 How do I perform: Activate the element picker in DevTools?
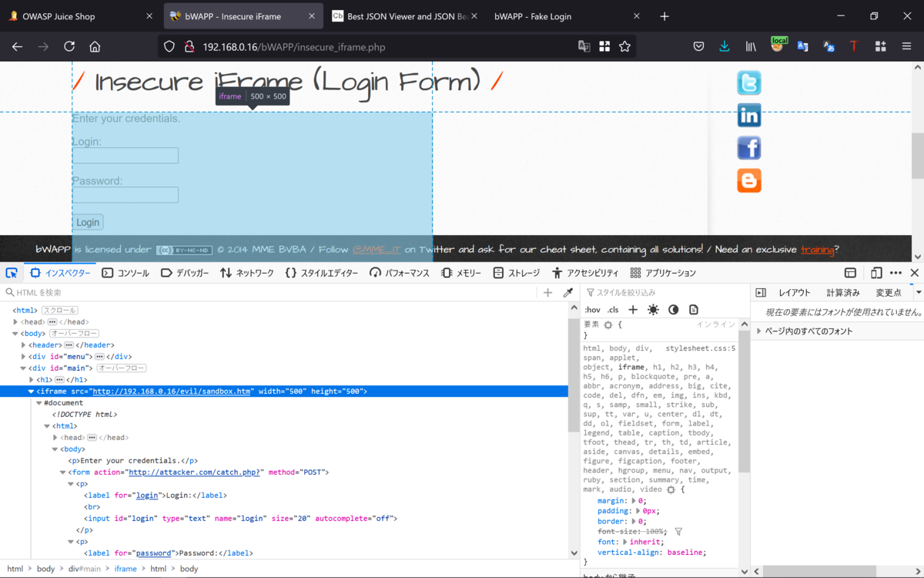point(12,273)
